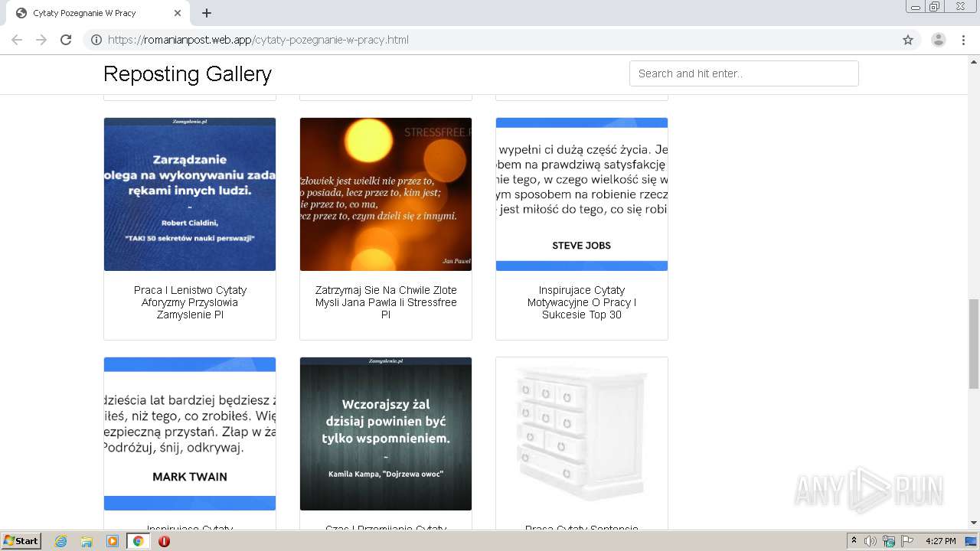The height and width of the screenshot is (551, 980).
Task: Minimize the Chrome window
Action: 916,7
